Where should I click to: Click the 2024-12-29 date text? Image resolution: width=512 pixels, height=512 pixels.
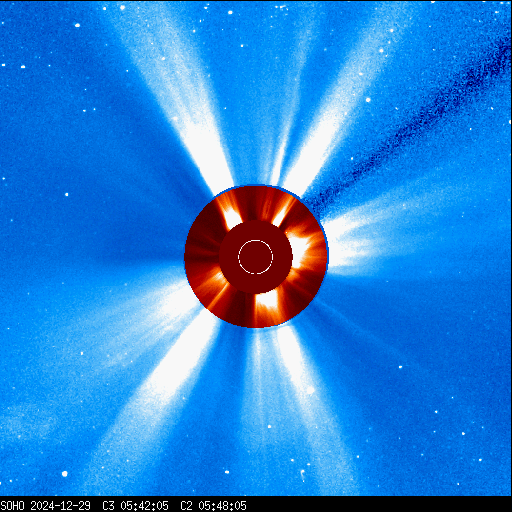coord(60,506)
